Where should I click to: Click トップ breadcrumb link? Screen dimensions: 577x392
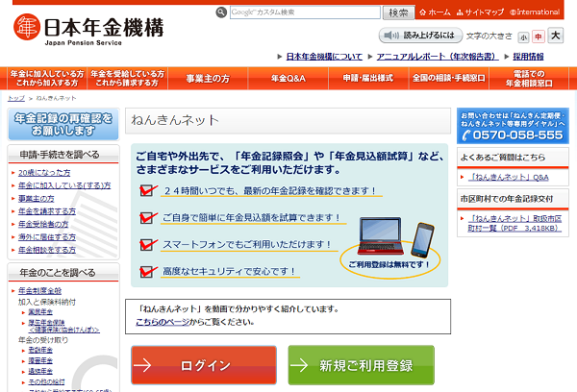(16, 98)
